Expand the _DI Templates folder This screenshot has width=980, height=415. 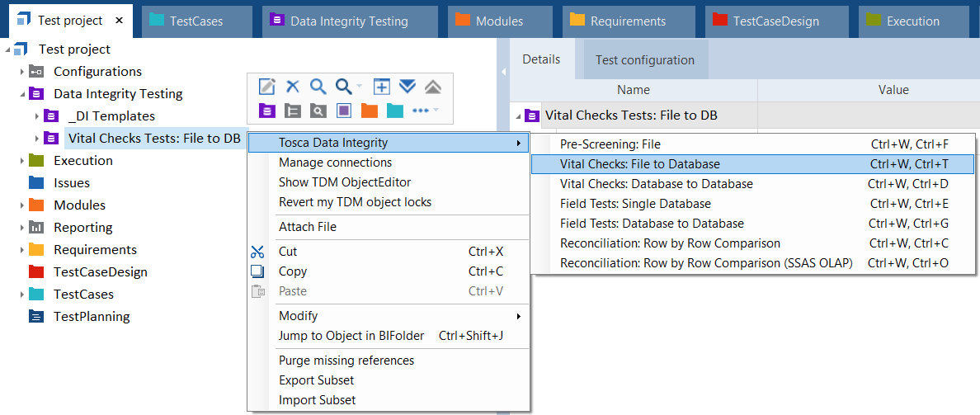[x=38, y=116]
